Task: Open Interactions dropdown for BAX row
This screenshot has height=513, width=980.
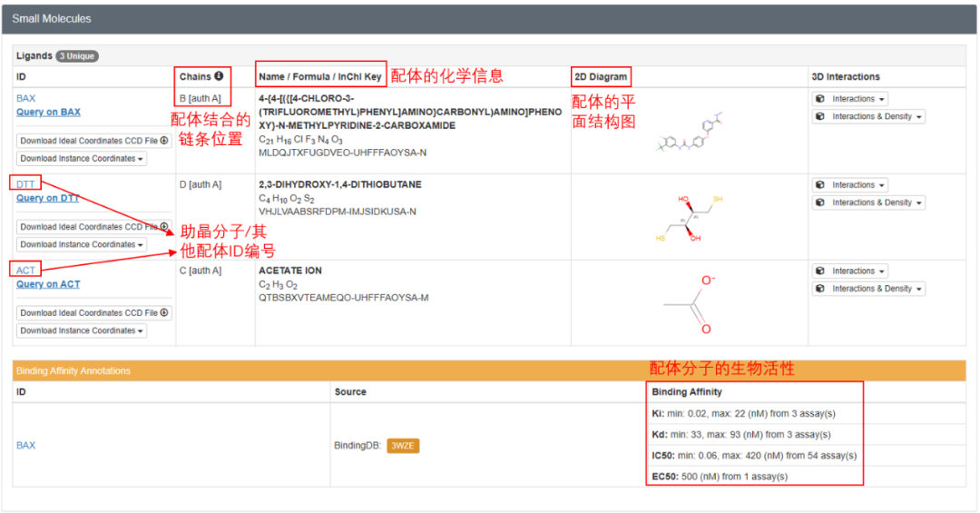Action: [x=850, y=99]
